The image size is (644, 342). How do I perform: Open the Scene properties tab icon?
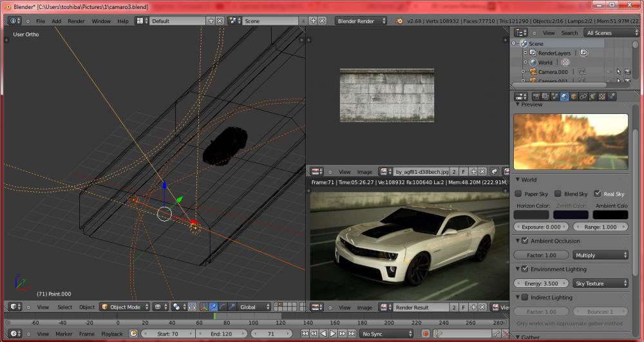[x=555, y=97]
